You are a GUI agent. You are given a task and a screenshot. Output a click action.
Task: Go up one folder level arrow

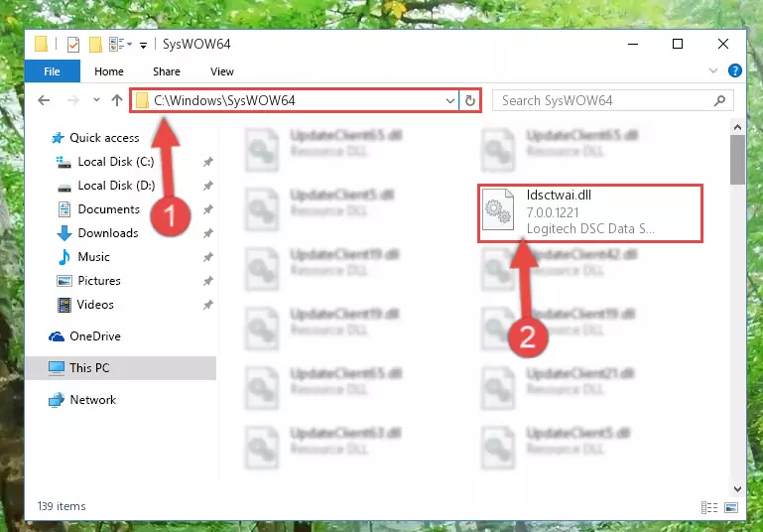pyautogui.click(x=117, y=100)
